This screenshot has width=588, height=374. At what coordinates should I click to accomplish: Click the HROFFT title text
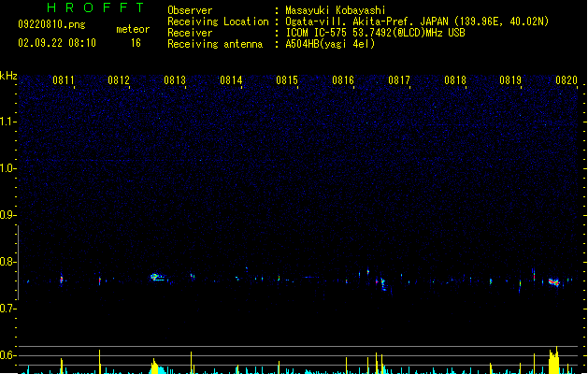95,7
